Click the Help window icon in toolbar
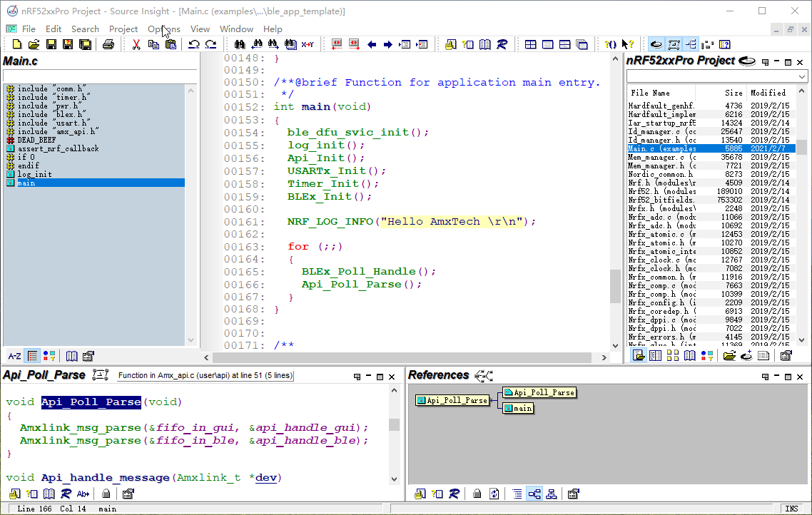This screenshot has width=812, height=515. click(x=725, y=44)
